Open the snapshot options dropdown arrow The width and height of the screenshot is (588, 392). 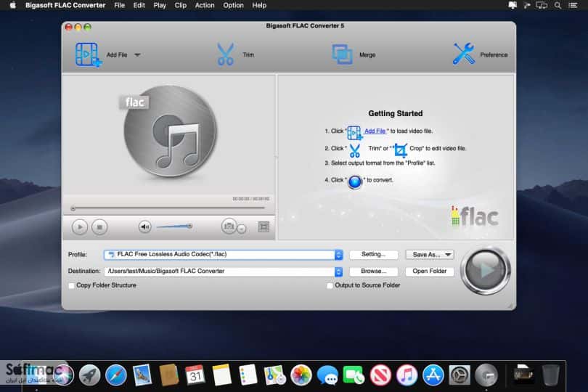click(242, 228)
